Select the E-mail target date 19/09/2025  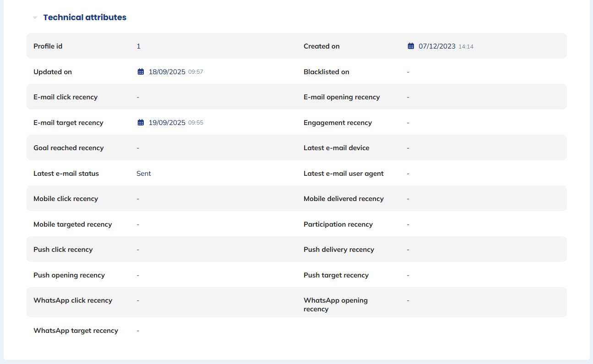167,122
